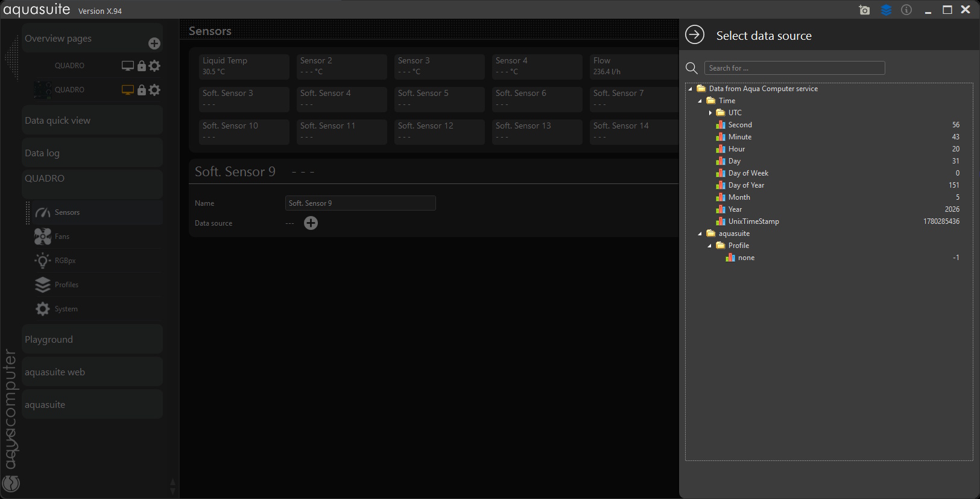Image resolution: width=980 pixels, height=499 pixels.
Task: Open Data quick view in sidebar
Action: [92, 120]
